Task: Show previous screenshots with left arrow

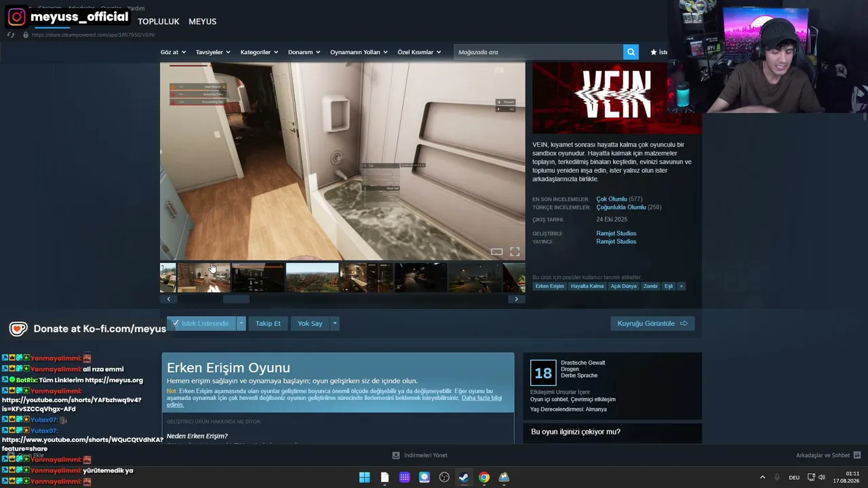Action: point(168,299)
